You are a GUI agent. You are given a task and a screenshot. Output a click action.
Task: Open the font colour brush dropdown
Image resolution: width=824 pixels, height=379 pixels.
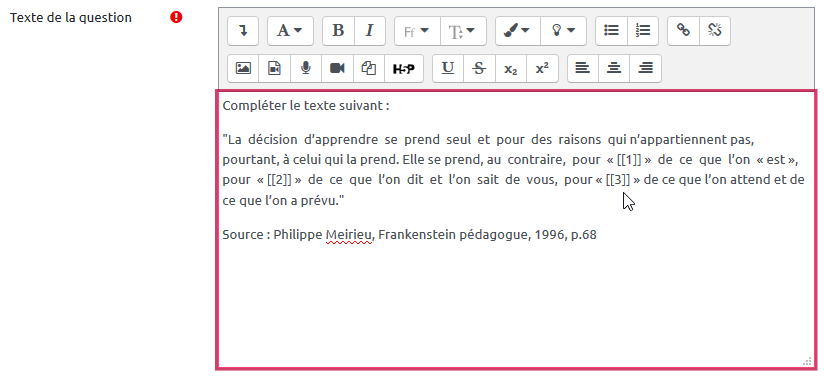pos(518,31)
